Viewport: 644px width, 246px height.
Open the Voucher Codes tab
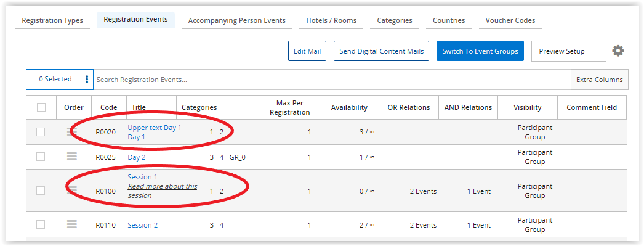tap(510, 20)
